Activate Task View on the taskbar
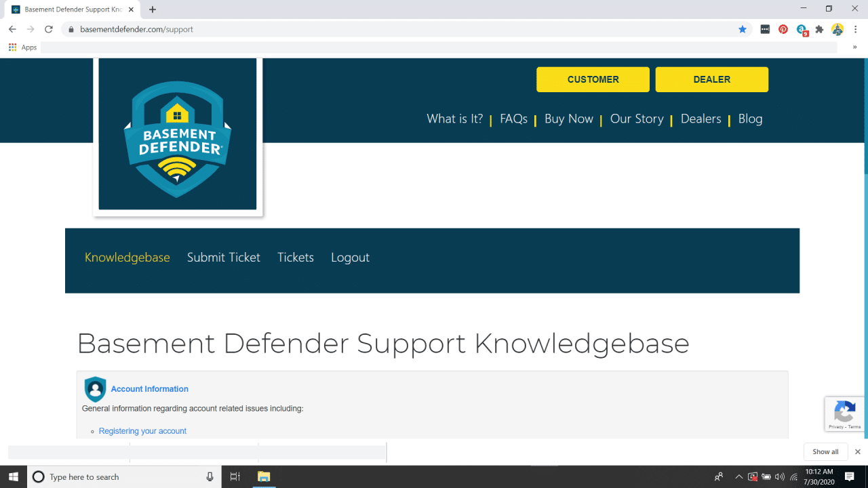868x488 pixels. tap(235, 476)
